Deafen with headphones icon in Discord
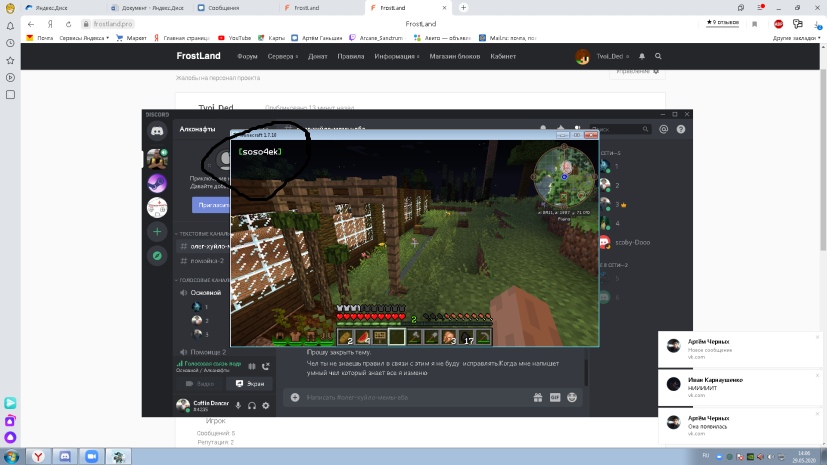This screenshot has height=465, width=827. pyautogui.click(x=252, y=405)
